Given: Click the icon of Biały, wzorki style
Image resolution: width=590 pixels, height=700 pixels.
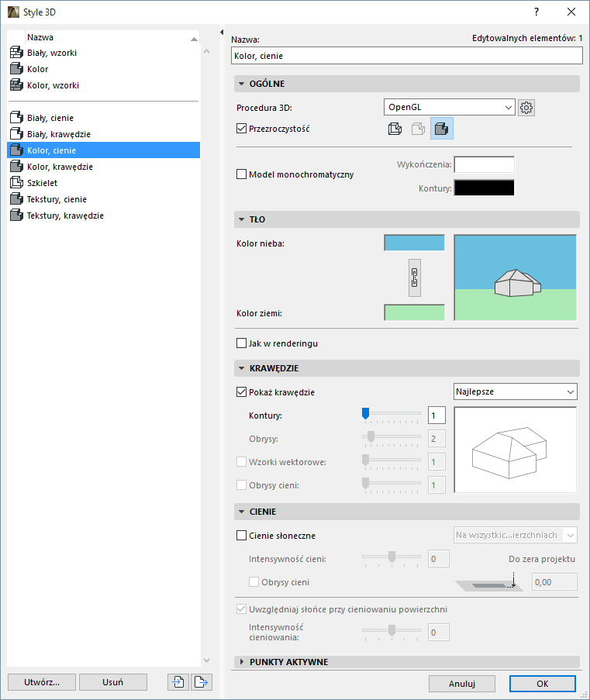Looking at the screenshot, I should pyautogui.click(x=16, y=53).
